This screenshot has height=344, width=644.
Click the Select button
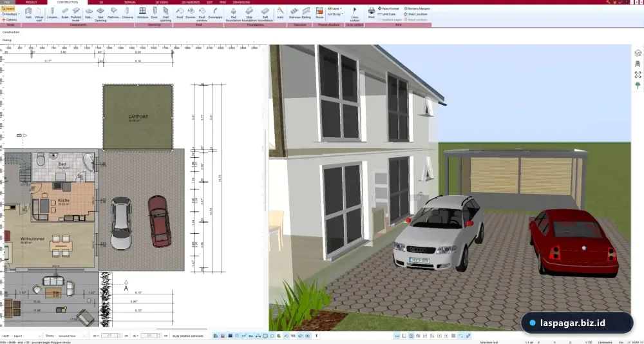pos(8,8)
